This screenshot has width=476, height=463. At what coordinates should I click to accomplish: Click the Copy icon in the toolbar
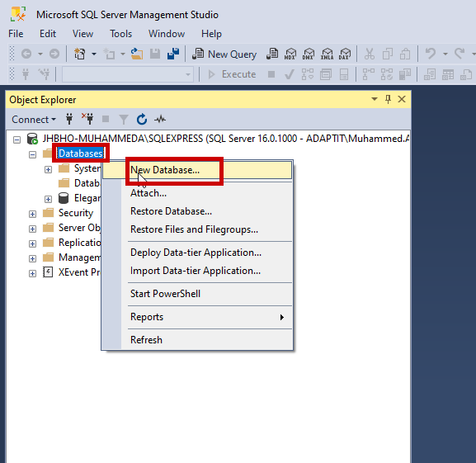point(388,54)
